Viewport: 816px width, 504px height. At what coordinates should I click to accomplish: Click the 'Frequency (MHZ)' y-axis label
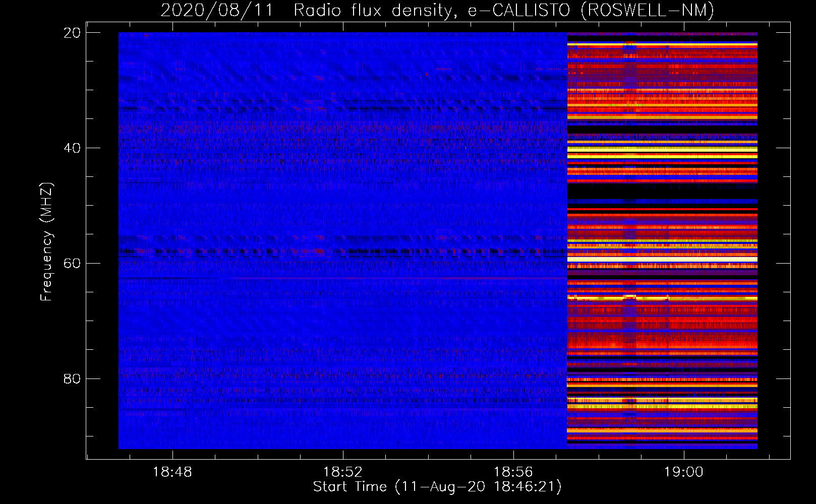pyautogui.click(x=46, y=242)
